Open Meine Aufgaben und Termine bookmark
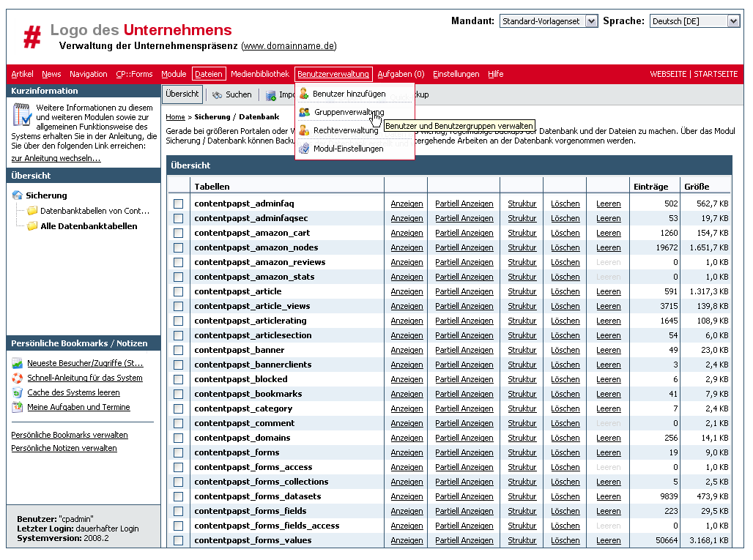 (x=79, y=407)
